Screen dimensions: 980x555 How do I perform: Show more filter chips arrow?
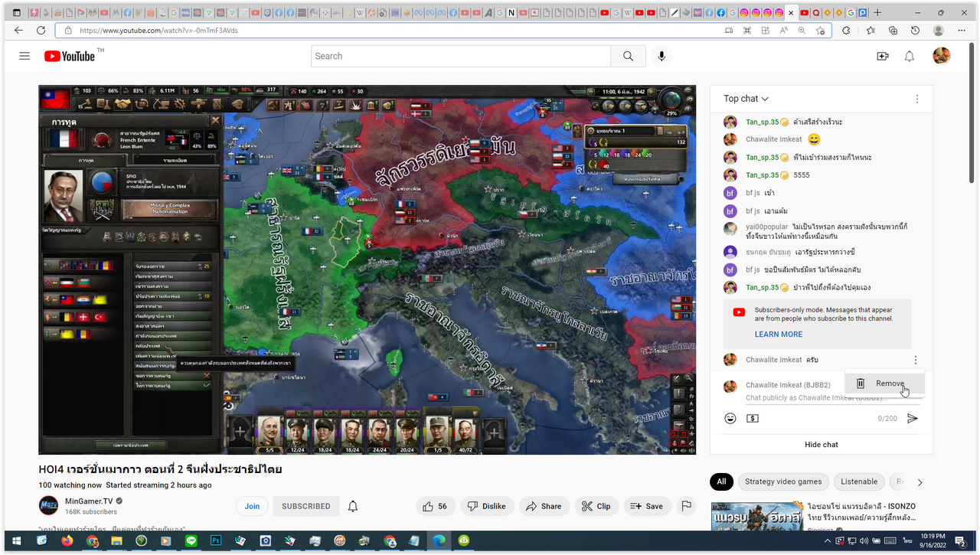[920, 482]
